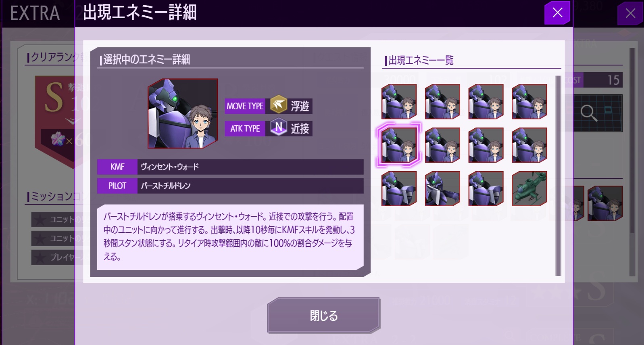Select third enemy icon in bottom row
Viewport: 644px width, 345px height.
tap(486, 188)
